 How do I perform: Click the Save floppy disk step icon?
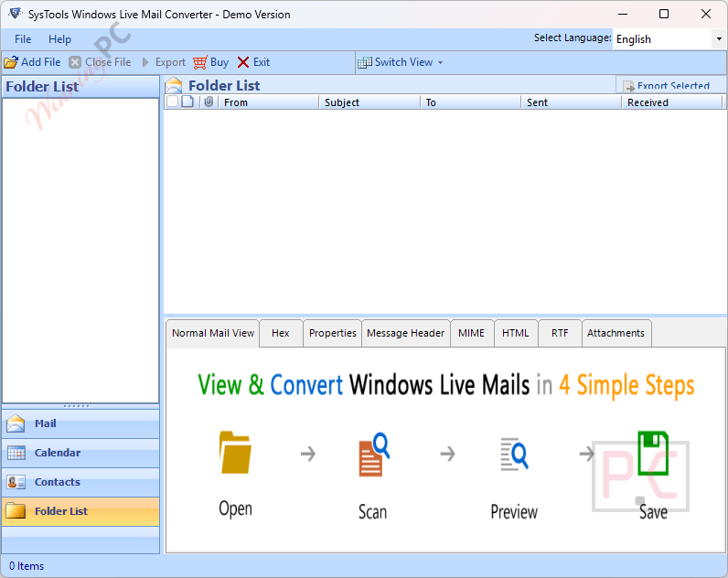(653, 453)
